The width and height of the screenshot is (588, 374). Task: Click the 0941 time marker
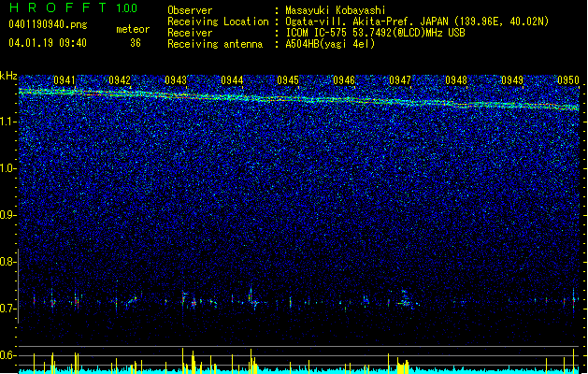(x=65, y=80)
